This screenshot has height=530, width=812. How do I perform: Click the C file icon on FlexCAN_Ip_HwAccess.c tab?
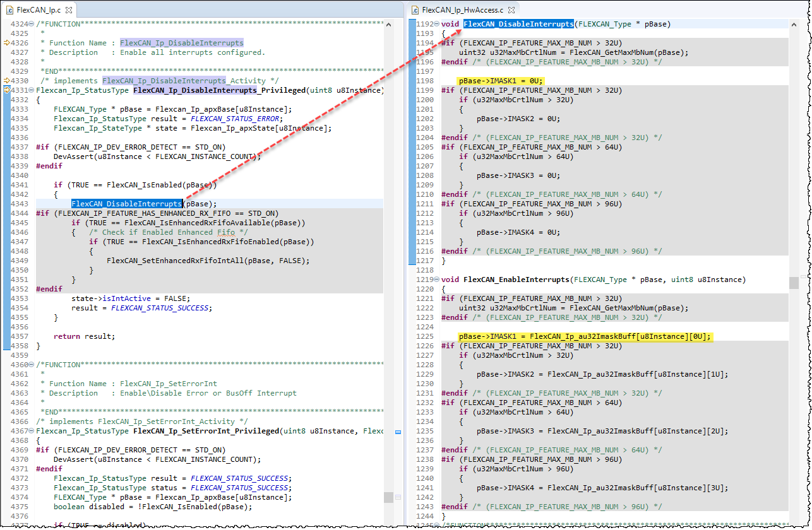(416, 9)
